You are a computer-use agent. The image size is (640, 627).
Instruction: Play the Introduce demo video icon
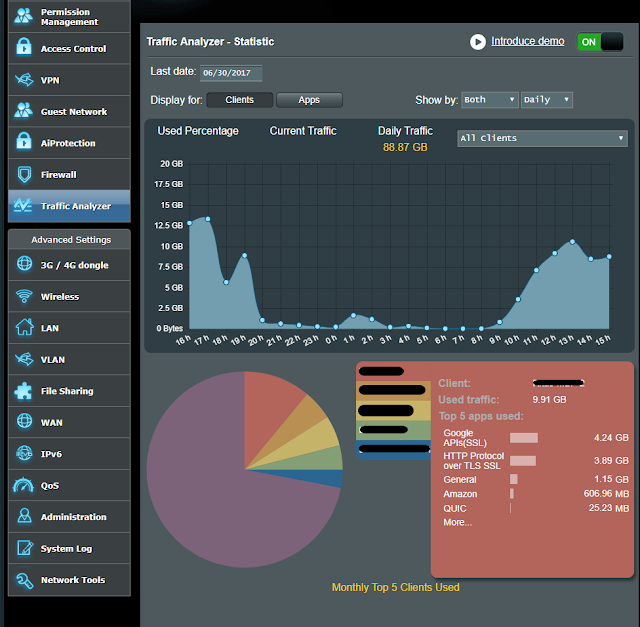coord(478,42)
